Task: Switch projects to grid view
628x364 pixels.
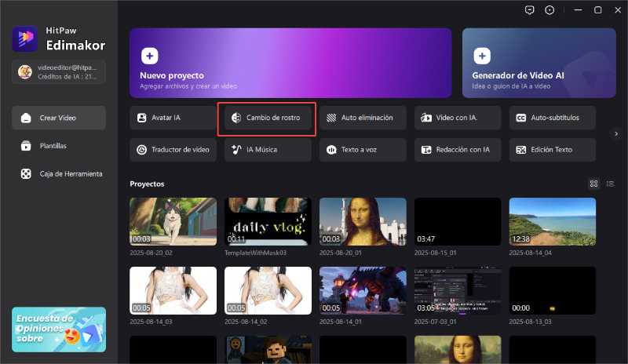Action: click(593, 184)
